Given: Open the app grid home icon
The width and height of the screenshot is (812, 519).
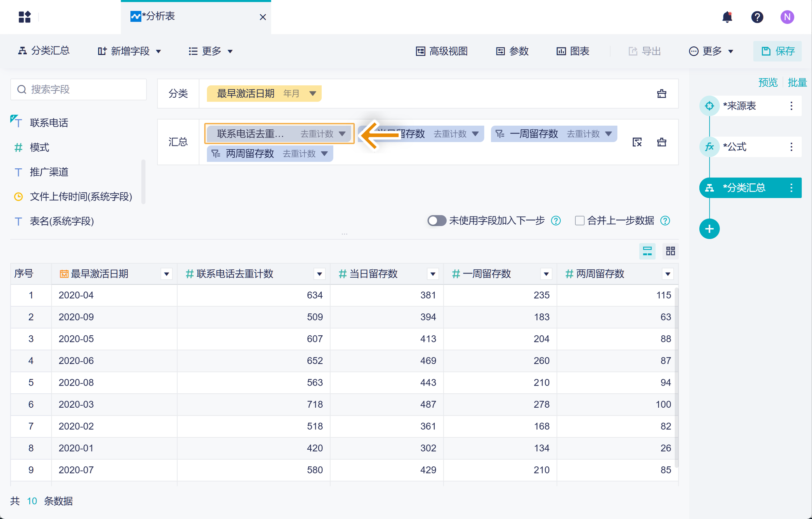Looking at the screenshot, I should click(x=25, y=17).
